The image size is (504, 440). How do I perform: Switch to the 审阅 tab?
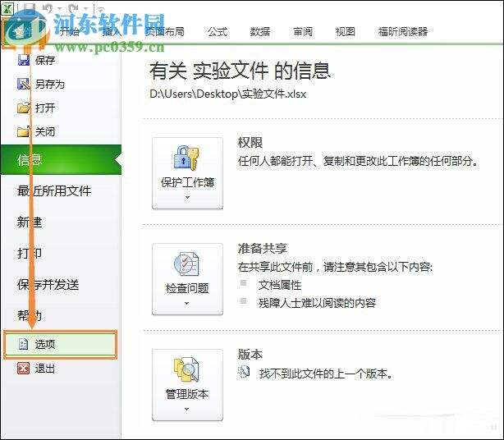click(303, 31)
